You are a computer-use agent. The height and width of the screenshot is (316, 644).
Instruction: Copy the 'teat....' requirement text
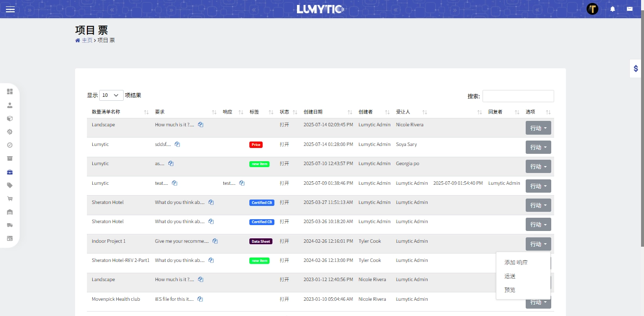coord(174,183)
